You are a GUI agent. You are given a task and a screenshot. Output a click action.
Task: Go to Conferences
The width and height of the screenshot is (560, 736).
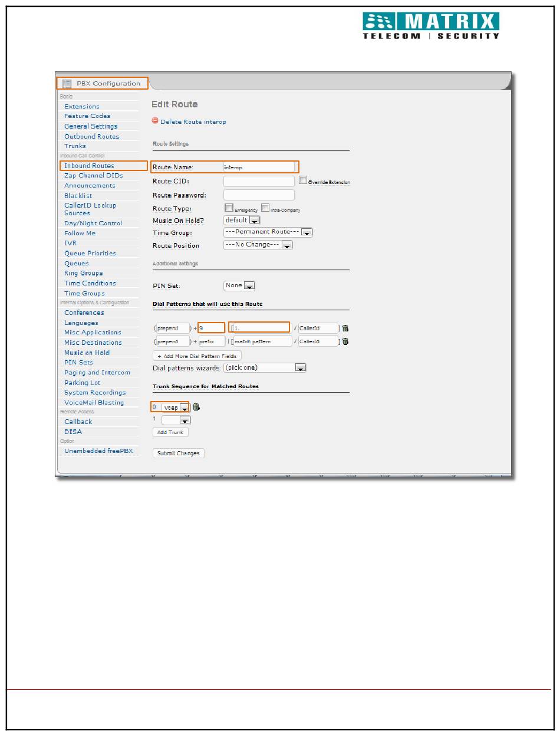click(x=84, y=313)
